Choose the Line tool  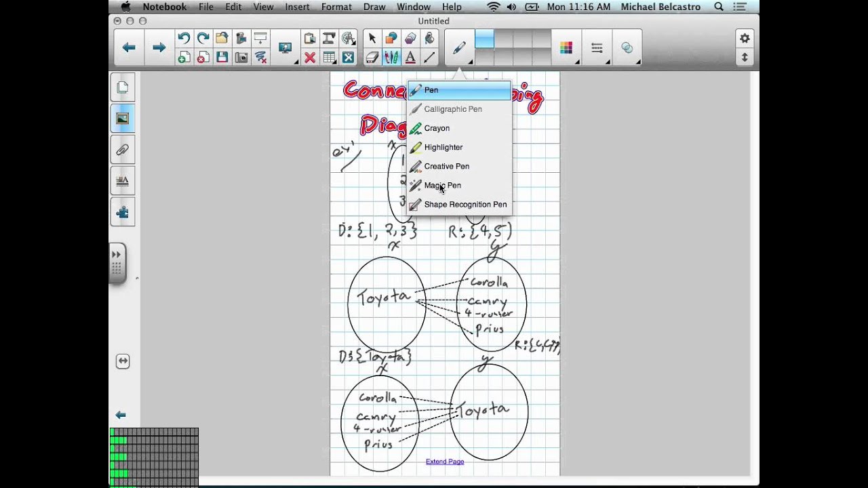click(x=429, y=58)
